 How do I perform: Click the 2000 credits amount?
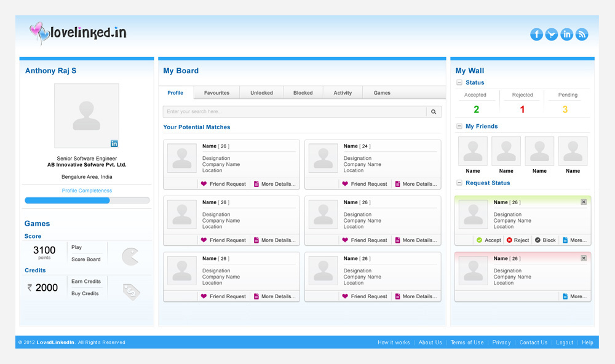coord(43,288)
